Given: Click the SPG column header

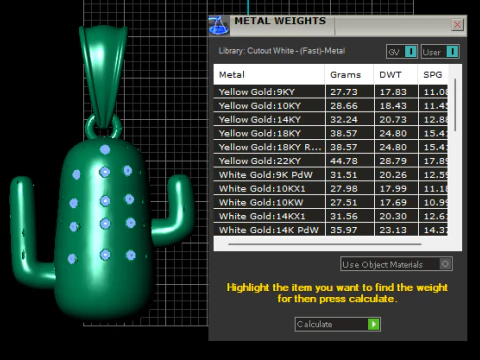Looking at the screenshot, I should (x=433, y=75).
